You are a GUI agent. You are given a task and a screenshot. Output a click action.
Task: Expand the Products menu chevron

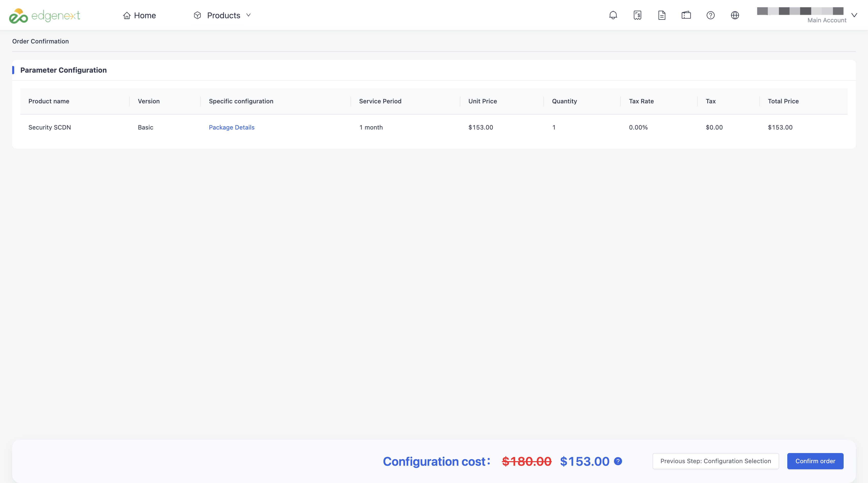249,15
